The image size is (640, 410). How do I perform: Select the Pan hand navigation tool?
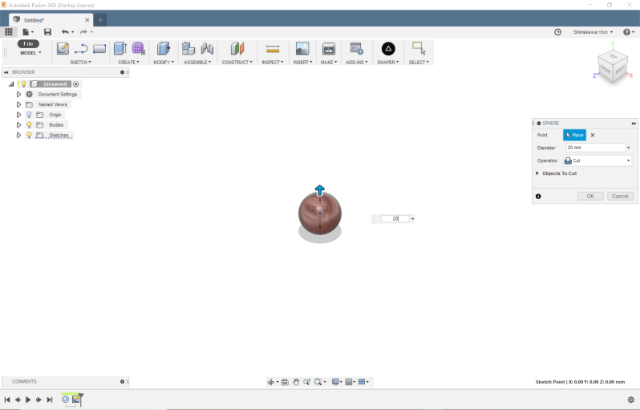[x=296, y=382]
